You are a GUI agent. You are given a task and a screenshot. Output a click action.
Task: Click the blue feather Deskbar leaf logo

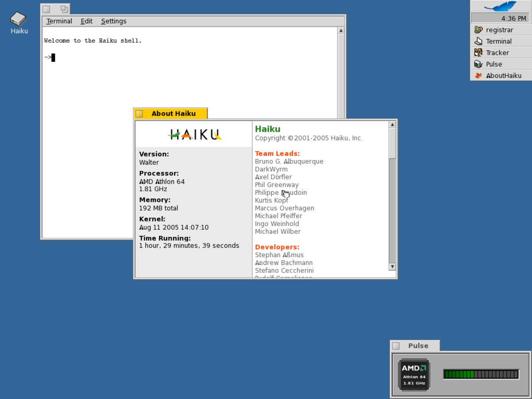click(501, 6)
